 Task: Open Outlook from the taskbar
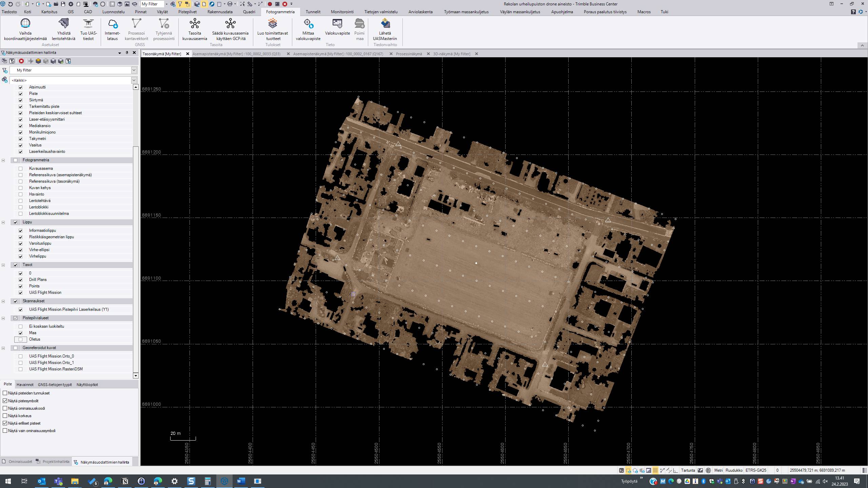41,481
